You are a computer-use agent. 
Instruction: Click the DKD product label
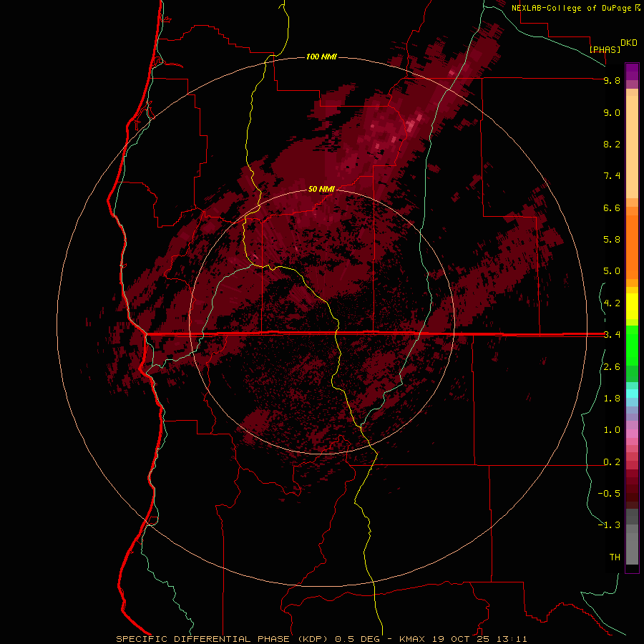click(629, 43)
